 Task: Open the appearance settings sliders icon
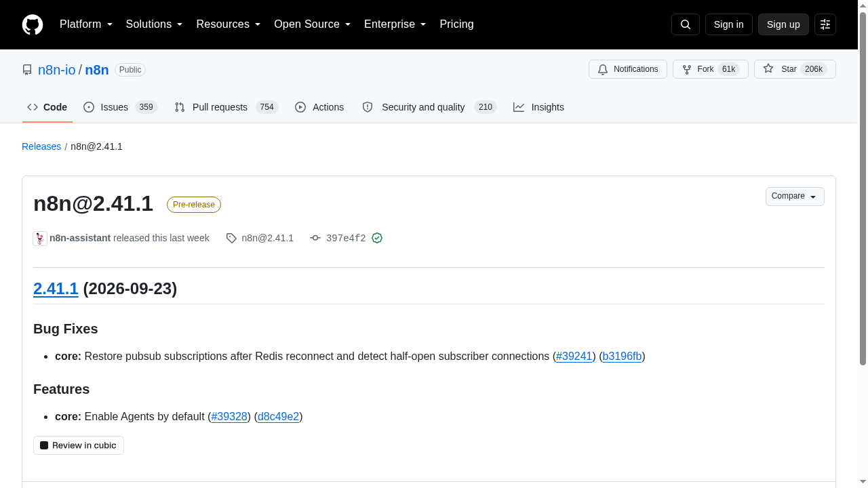point(825,24)
